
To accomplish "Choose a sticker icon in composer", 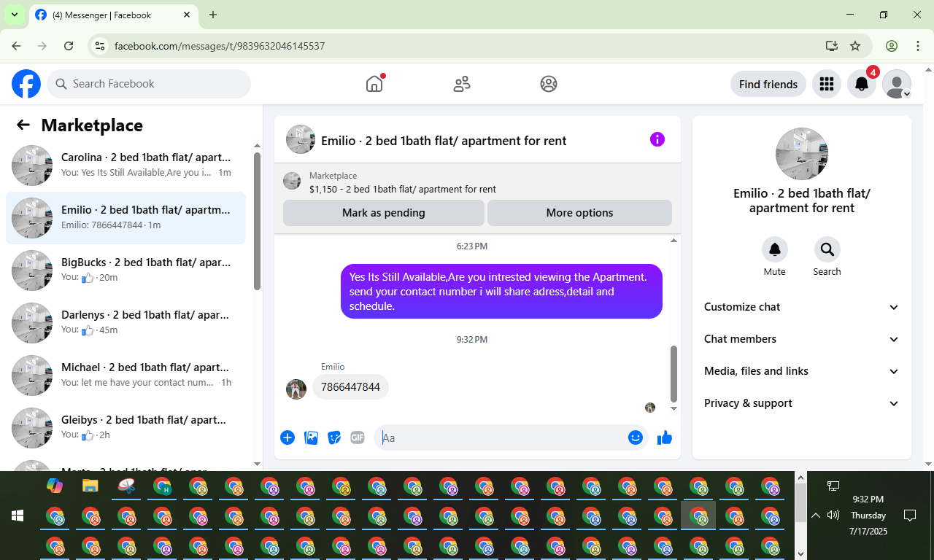I will click(334, 437).
